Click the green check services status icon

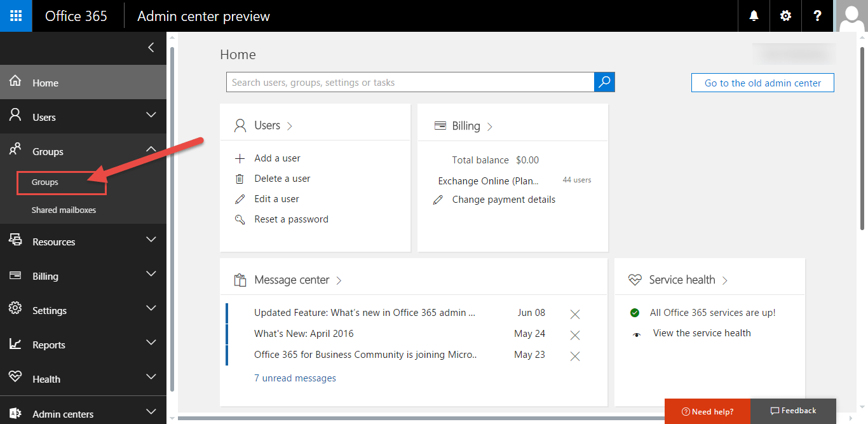pos(634,313)
